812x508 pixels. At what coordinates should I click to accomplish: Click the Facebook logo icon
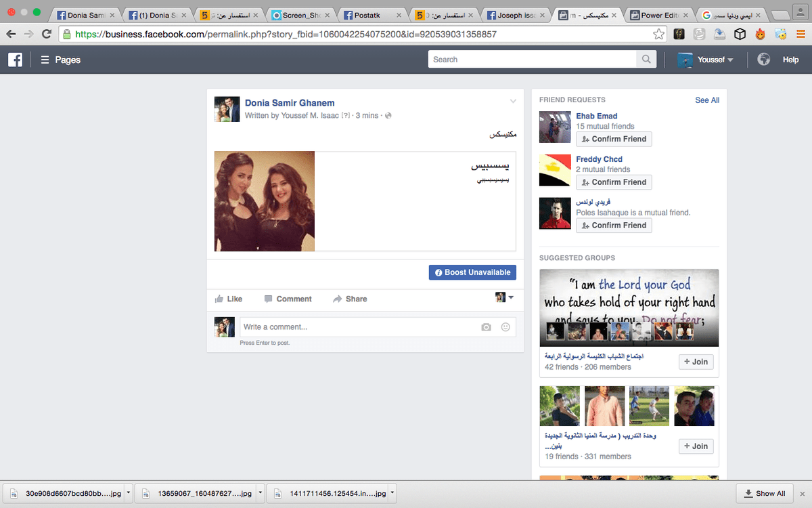tap(15, 60)
